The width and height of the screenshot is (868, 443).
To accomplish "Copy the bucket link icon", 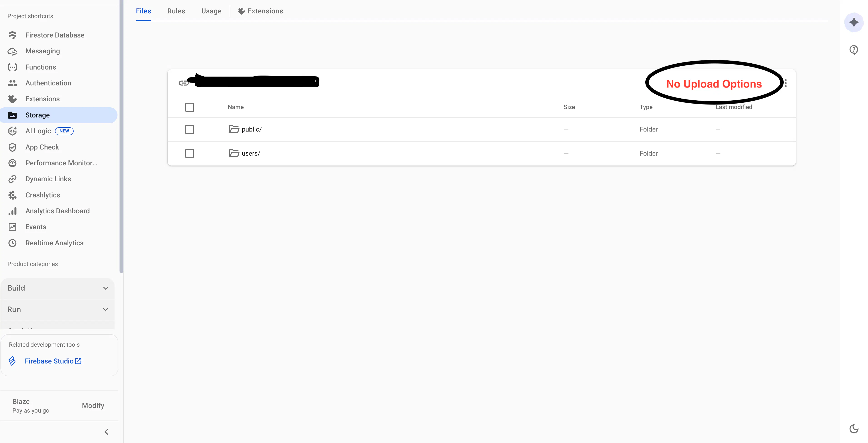I will (183, 83).
